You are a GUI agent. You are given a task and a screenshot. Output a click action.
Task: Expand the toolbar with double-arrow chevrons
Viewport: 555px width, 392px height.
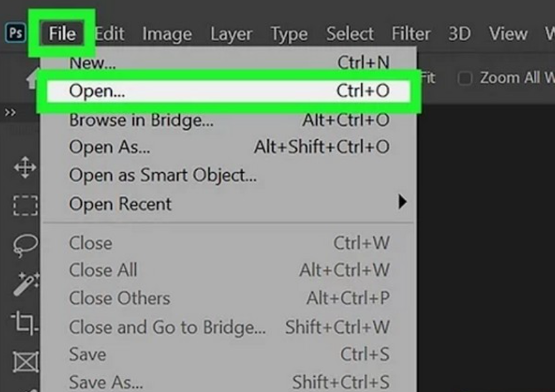click(10, 112)
